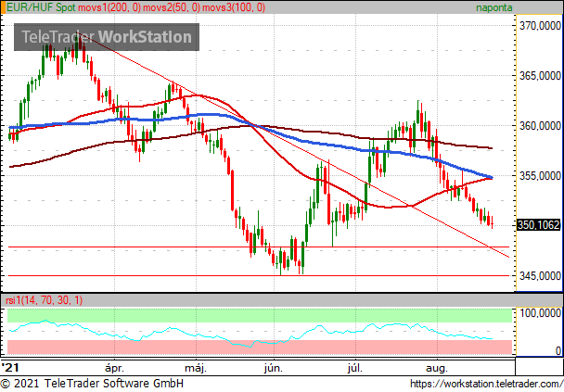Click the © 2021 TeleTrader Software GmbH text
Image resolution: width=564 pixels, height=392 pixels.
(x=92, y=384)
